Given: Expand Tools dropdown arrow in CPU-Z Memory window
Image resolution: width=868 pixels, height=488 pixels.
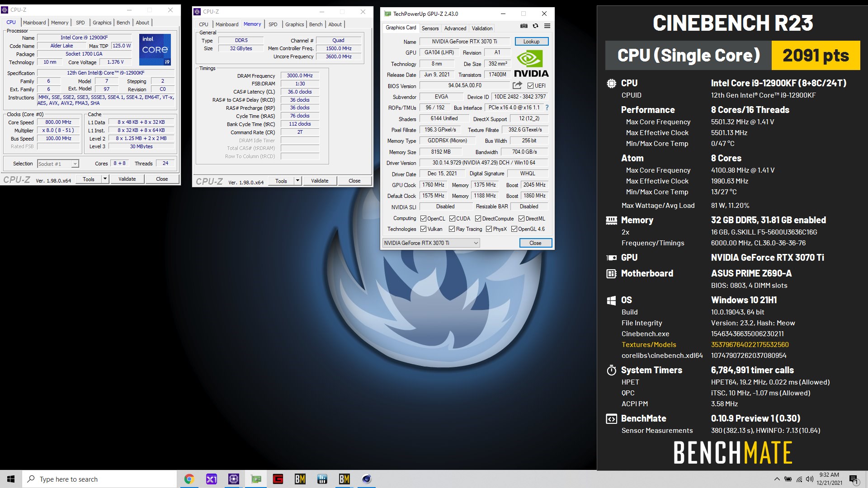Looking at the screenshot, I should point(297,181).
